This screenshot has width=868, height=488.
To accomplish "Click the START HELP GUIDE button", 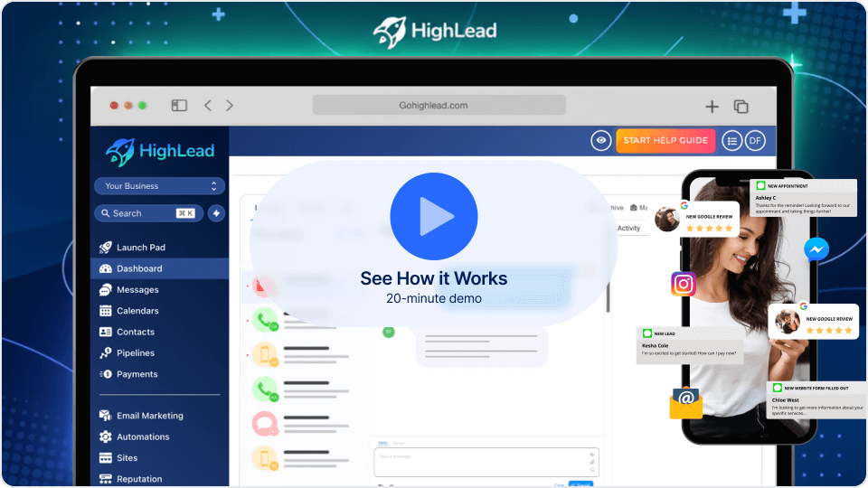I will pos(665,141).
